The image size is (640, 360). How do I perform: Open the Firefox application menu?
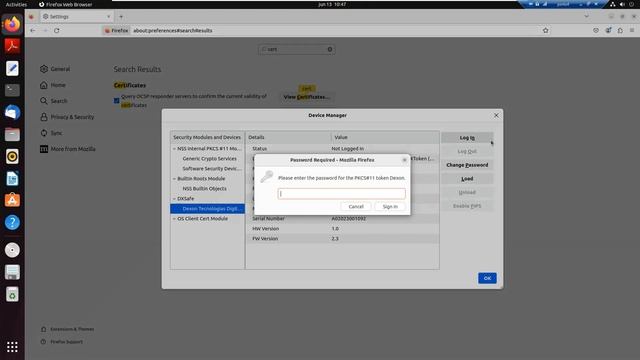[632, 31]
